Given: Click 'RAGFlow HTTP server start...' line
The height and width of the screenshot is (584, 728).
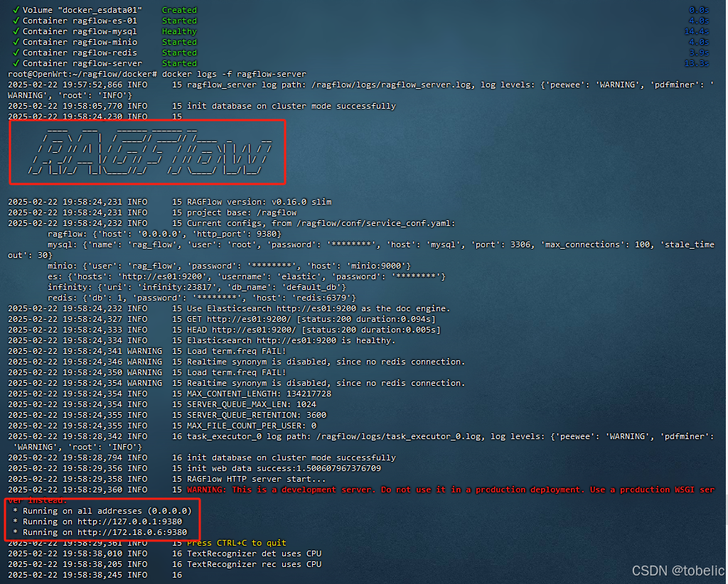Looking at the screenshot, I should coord(256,479).
